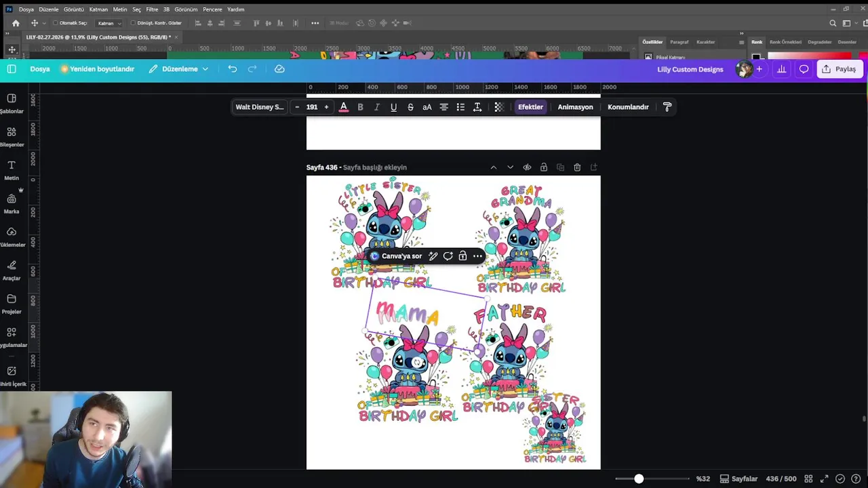
Task: Open Metin text panel in sidebar
Action: tap(12, 170)
